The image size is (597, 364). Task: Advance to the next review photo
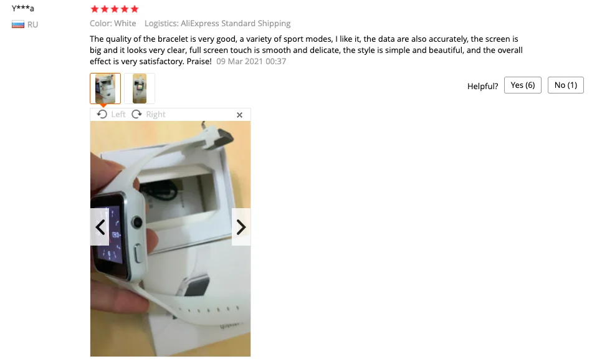click(x=241, y=228)
